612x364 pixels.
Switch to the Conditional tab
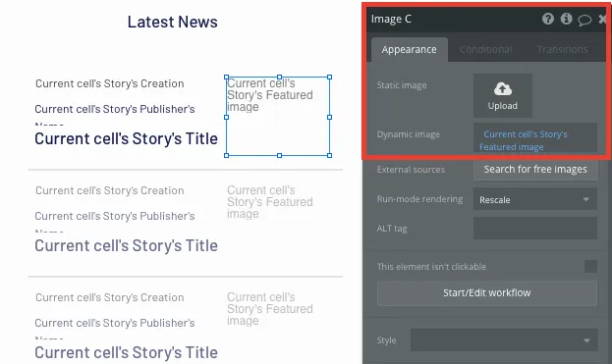pyautogui.click(x=485, y=49)
